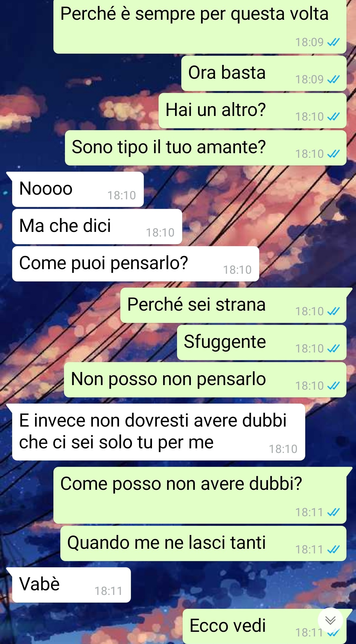Tap the 'Sfuggente' message text
This screenshot has width=356, height=644.
(x=225, y=342)
